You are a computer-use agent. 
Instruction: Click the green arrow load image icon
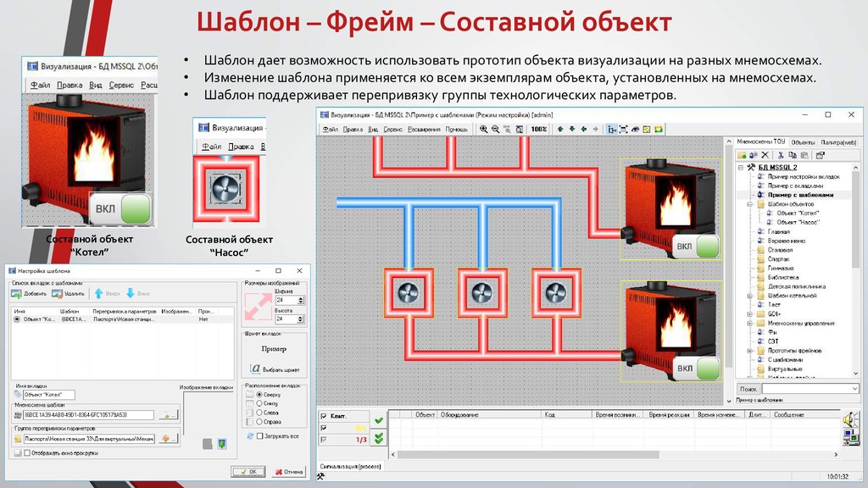222,444
